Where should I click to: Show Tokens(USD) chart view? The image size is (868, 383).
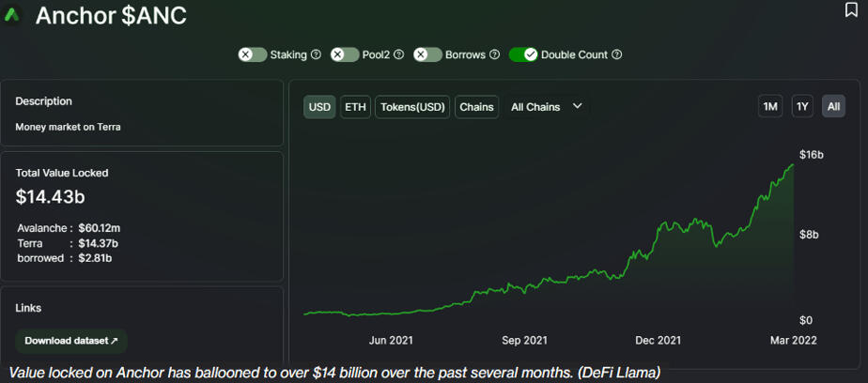click(x=413, y=107)
